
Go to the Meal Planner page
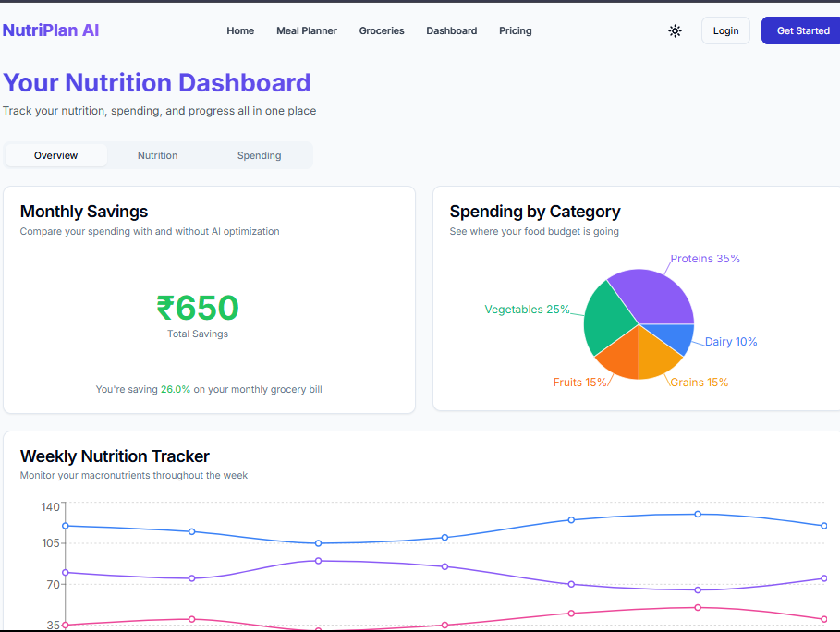[307, 30]
